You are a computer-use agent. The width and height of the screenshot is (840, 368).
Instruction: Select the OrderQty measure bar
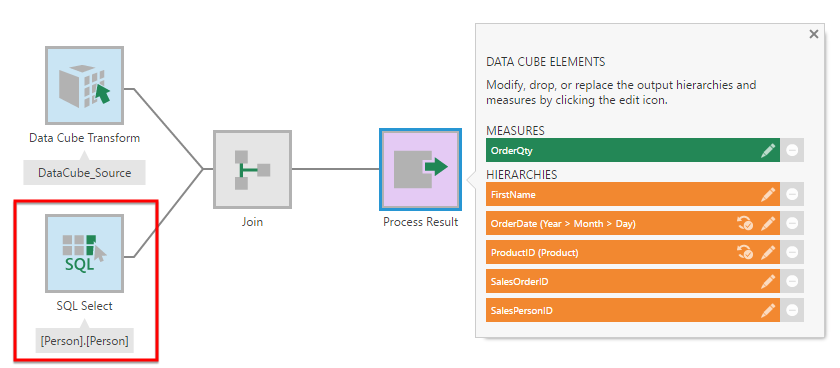pyautogui.click(x=633, y=151)
